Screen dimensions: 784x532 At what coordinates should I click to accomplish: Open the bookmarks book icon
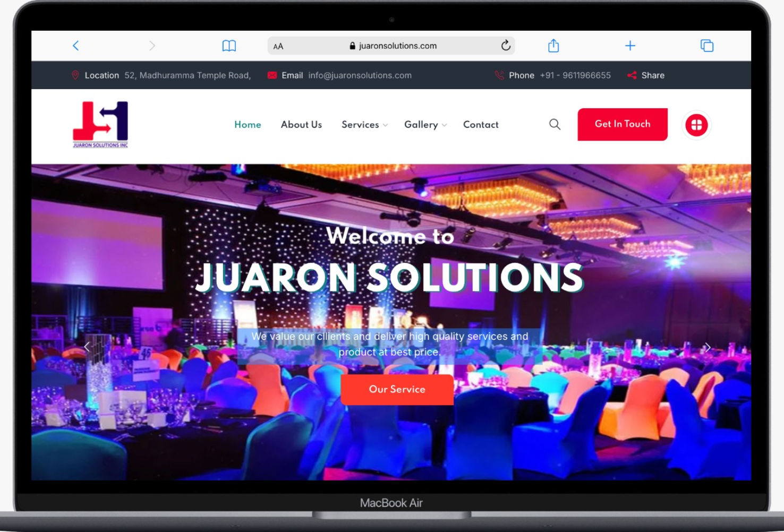pyautogui.click(x=229, y=46)
